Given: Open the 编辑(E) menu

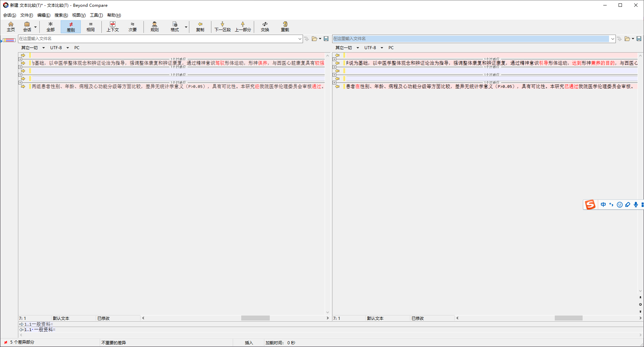Looking at the screenshot, I should [x=44, y=15].
